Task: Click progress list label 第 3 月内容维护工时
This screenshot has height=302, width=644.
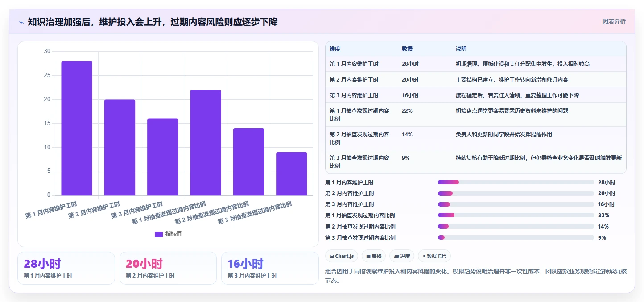Action: coord(350,204)
